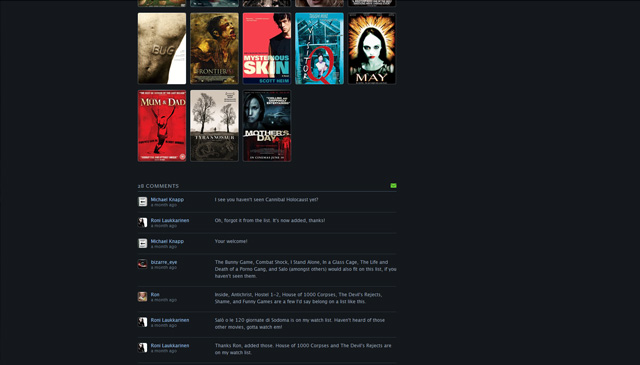Click comment 'Oh, forgot it from the list'
The image size is (640, 365).
point(270,220)
